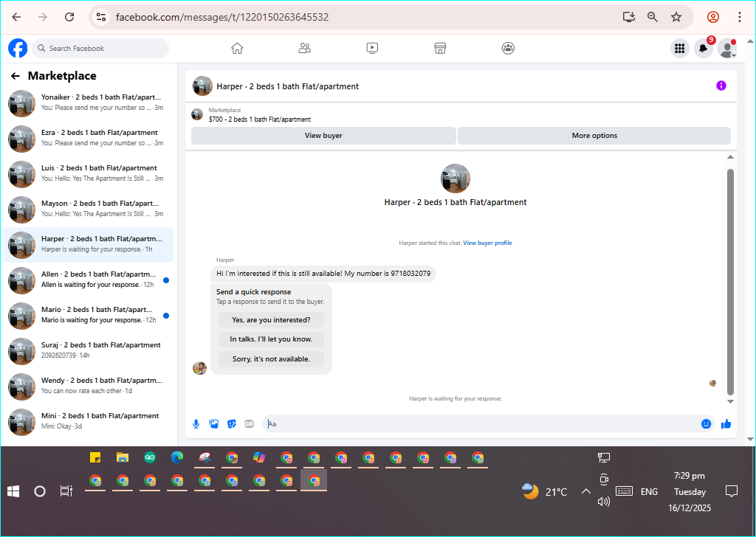Viewport: 756px width, 537px height.
Task: Click the More options button
Action: 594,136
